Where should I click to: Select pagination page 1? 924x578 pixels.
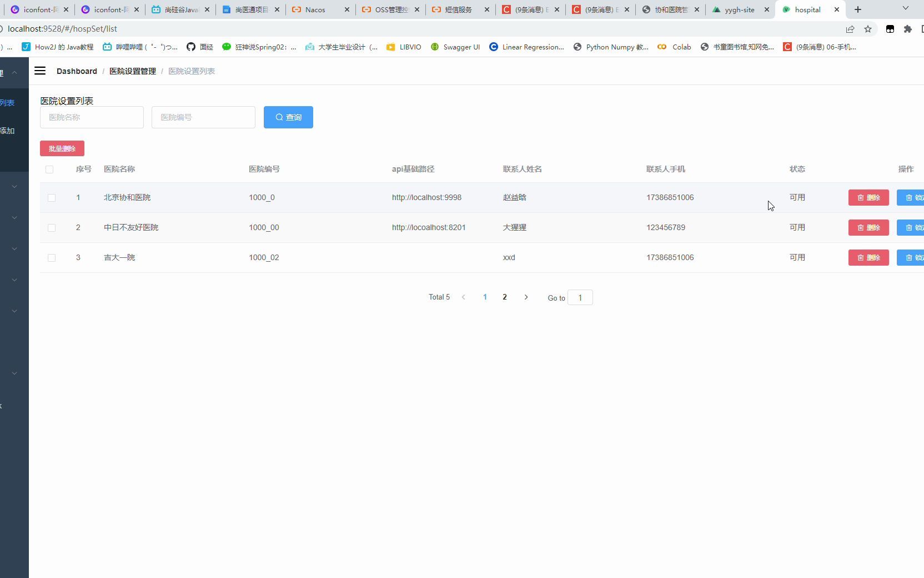tap(485, 297)
